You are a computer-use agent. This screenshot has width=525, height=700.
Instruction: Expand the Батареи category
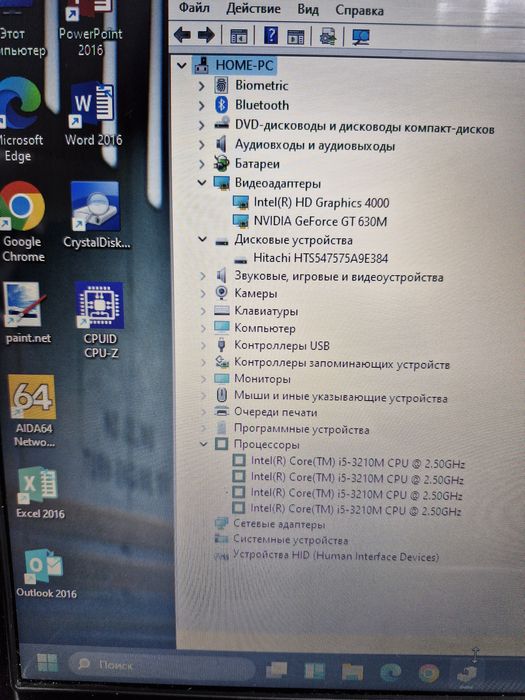pos(201,164)
